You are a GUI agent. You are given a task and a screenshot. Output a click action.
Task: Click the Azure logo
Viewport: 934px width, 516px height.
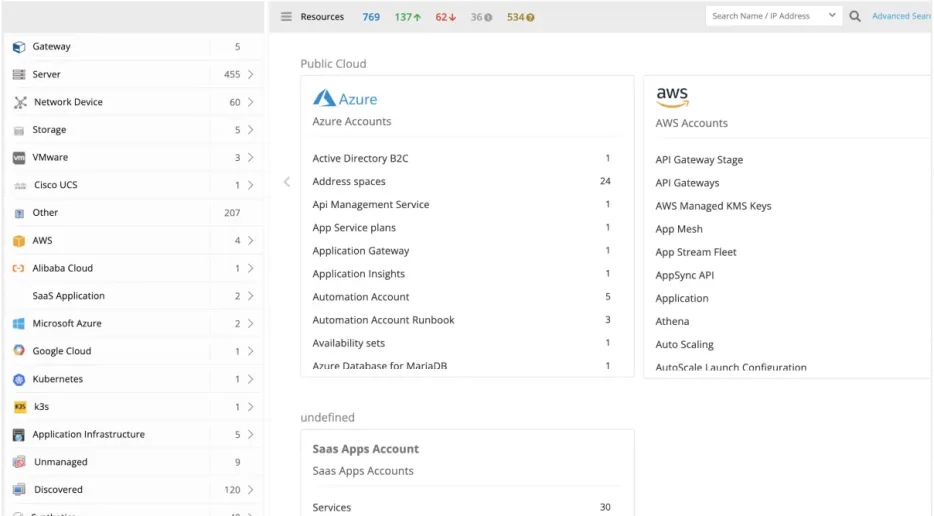pyautogui.click(x=345, y=98)
